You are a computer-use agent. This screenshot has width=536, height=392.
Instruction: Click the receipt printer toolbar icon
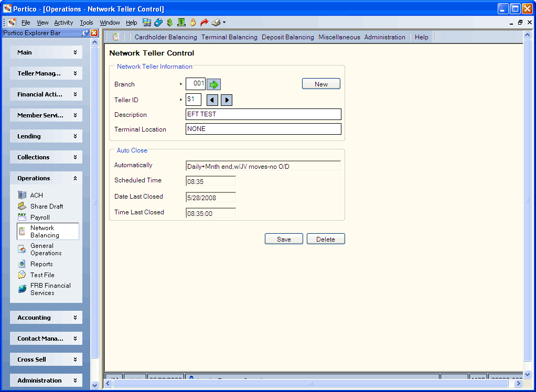[x=216, y=23]
